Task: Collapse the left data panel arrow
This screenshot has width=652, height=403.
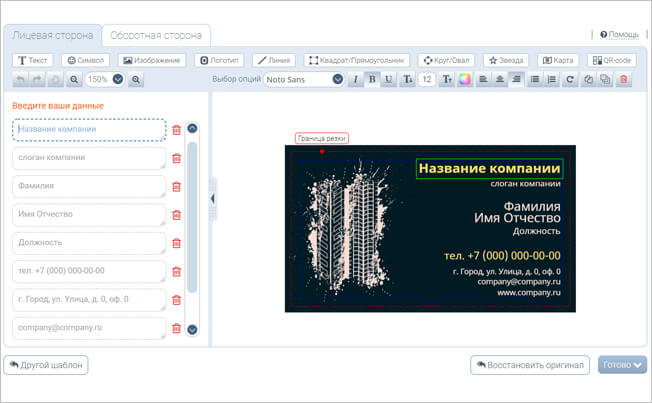Action: click(212, 199)
